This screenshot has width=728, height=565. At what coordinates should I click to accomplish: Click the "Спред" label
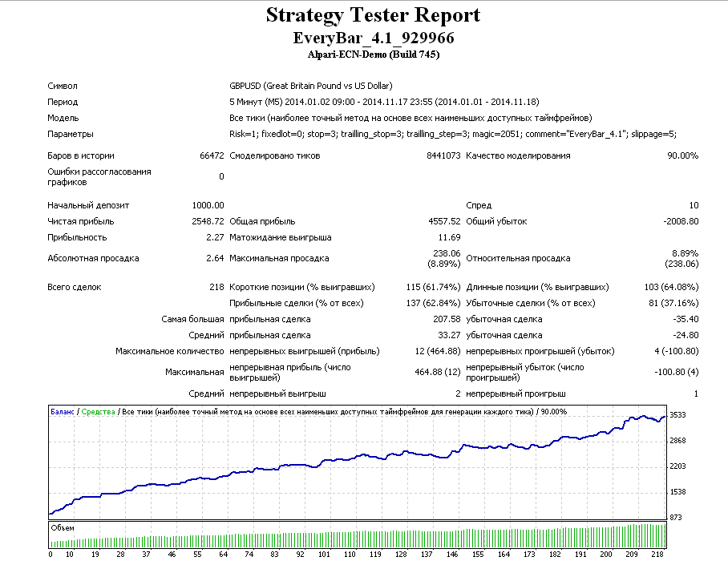(x=479, y=205)
